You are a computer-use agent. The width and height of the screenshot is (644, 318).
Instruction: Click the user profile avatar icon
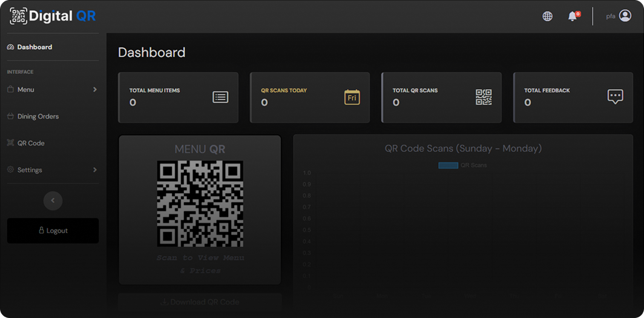pyautogui.click(x=625, y=16)
